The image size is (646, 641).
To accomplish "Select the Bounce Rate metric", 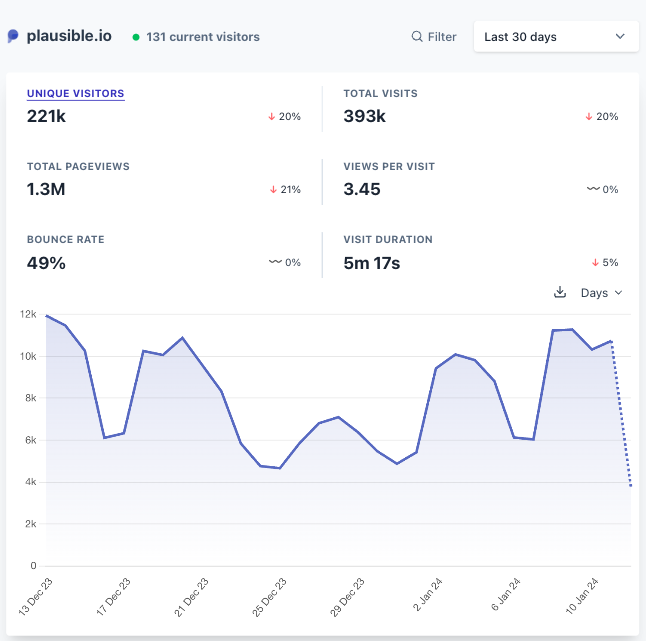I will [66, 239].
